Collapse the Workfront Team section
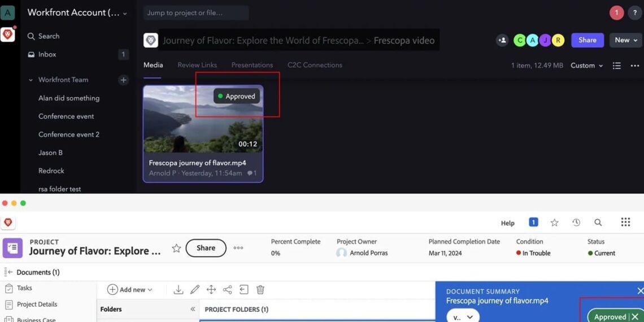 31,80
